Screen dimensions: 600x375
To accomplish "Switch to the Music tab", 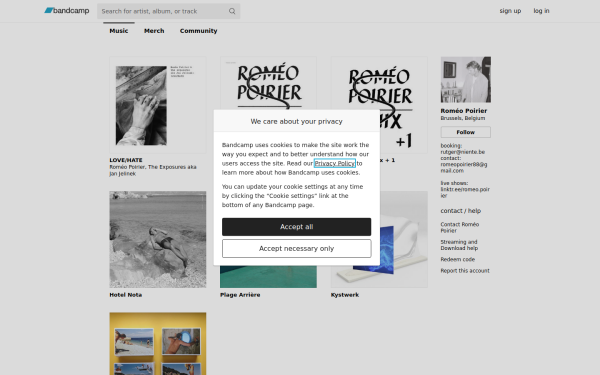I will [119, 31].
